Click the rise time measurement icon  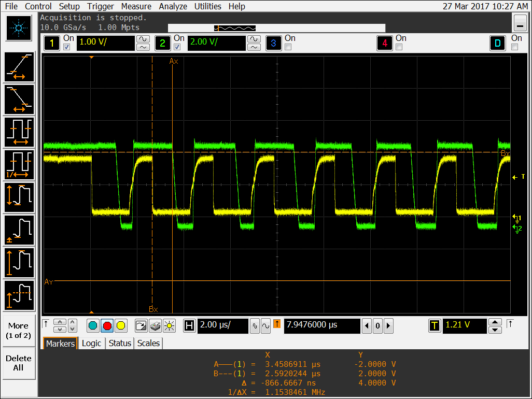point(19,67)
